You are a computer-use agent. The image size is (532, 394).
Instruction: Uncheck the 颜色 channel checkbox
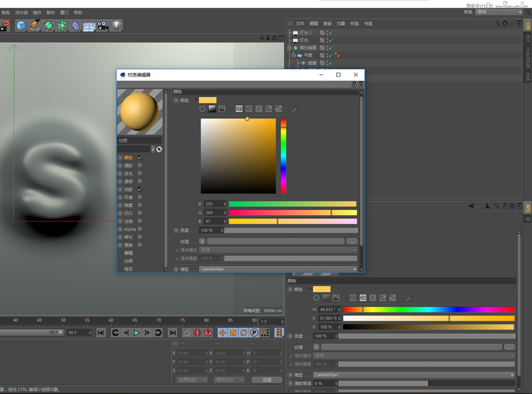[x=140, y=157]
